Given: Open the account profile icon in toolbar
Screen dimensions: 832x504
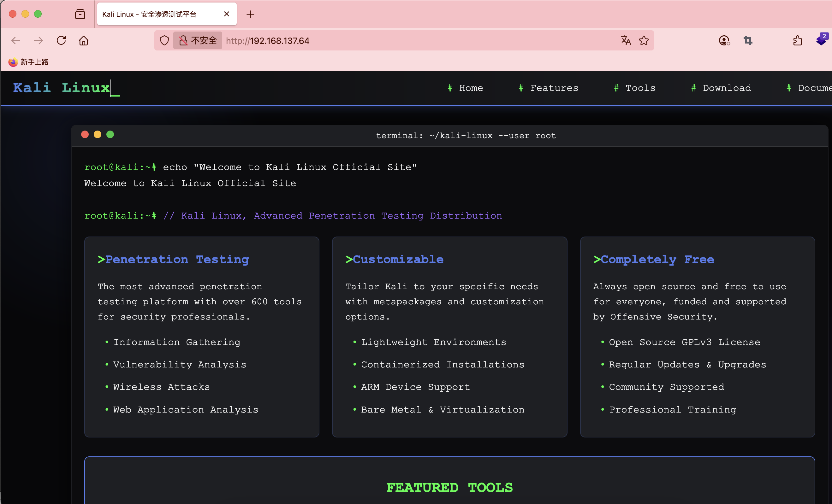Looking at the screenshot, I should [x=724, y=41].
